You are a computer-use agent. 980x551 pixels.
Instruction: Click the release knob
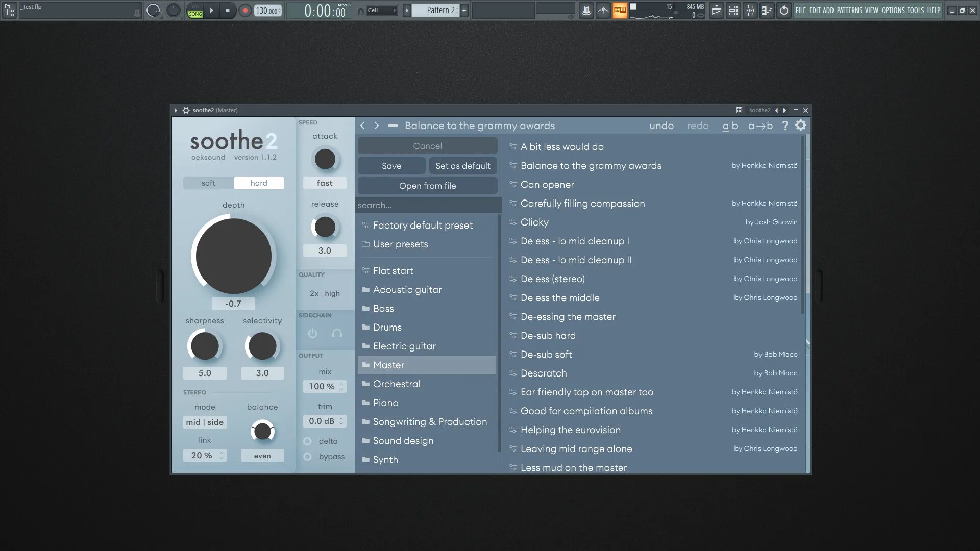tap(325, 227)
